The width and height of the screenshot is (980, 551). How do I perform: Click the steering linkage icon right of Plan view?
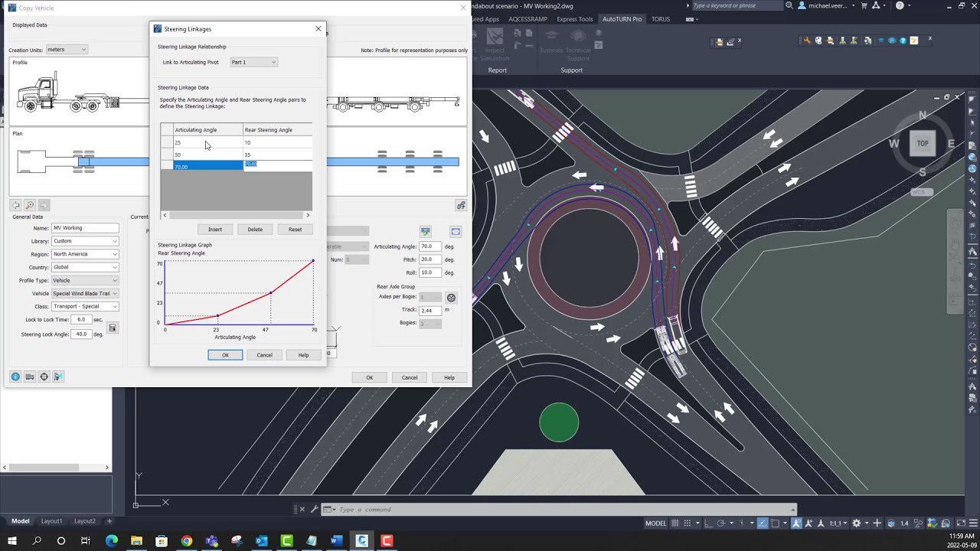461,205
